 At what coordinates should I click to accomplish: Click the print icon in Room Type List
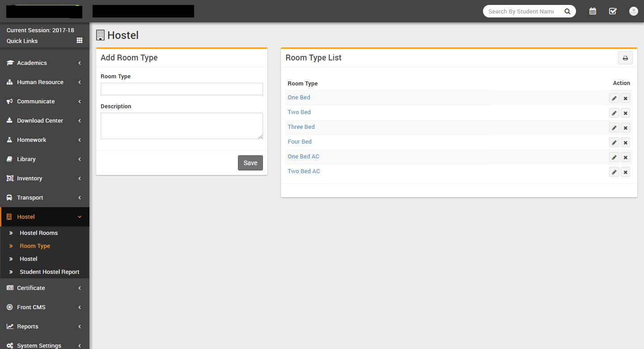625,58
